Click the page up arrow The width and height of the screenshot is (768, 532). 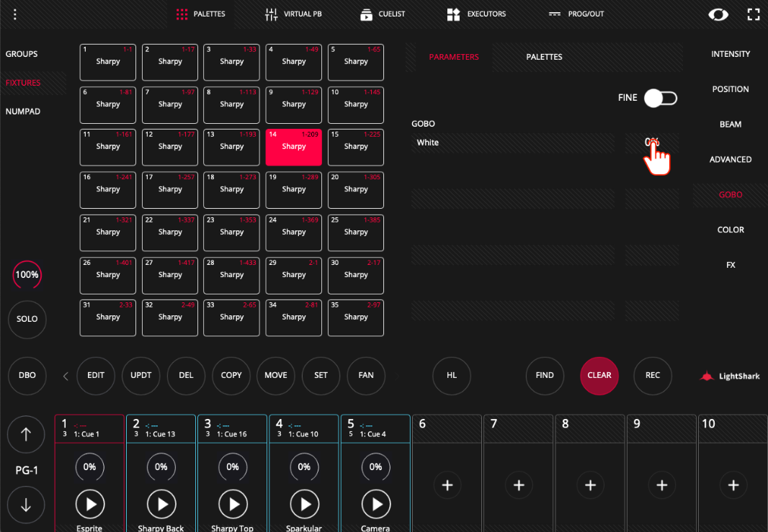tap(26, 434)
